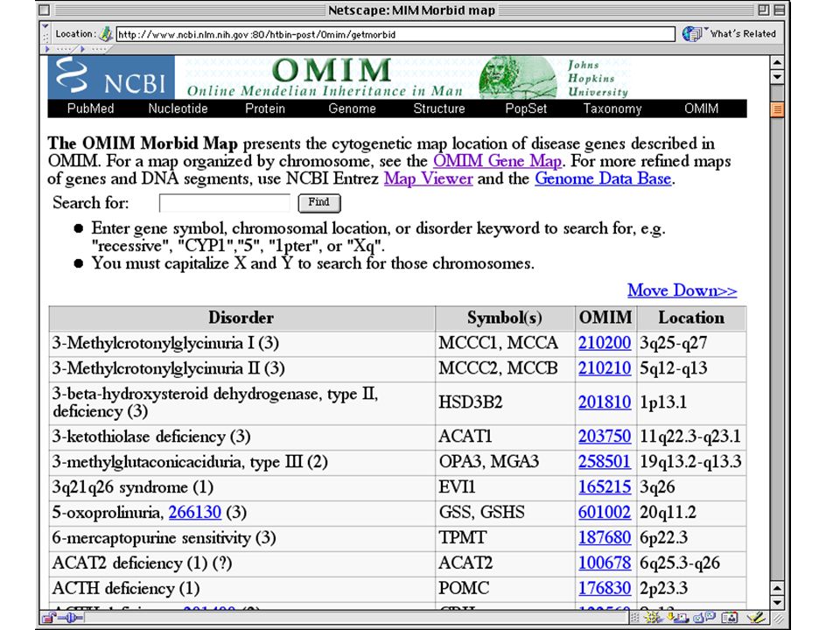The height and width of the screenshot is (630, 840).
Task: Click the window collapse box in title bar
Action: point(780,10)
